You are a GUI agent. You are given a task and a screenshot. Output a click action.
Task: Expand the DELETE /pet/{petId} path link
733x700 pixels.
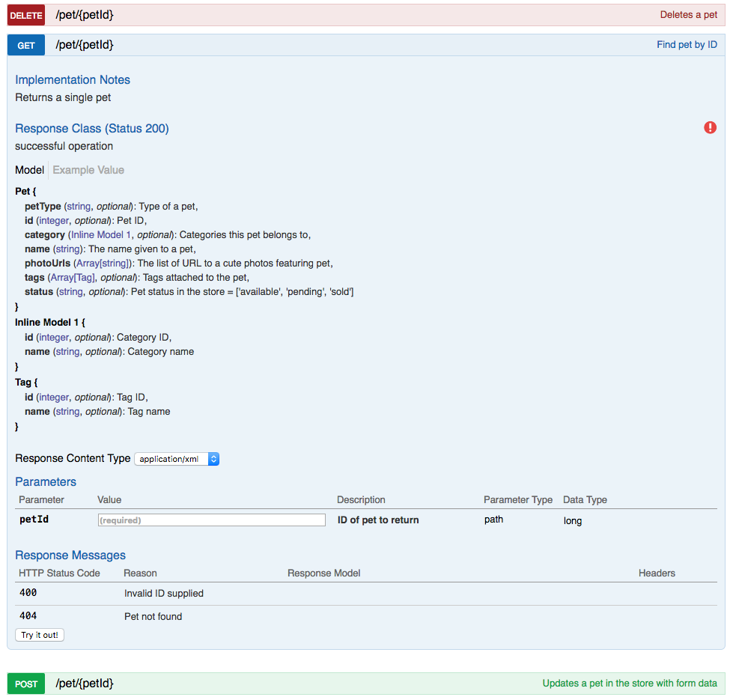(85, 15)
